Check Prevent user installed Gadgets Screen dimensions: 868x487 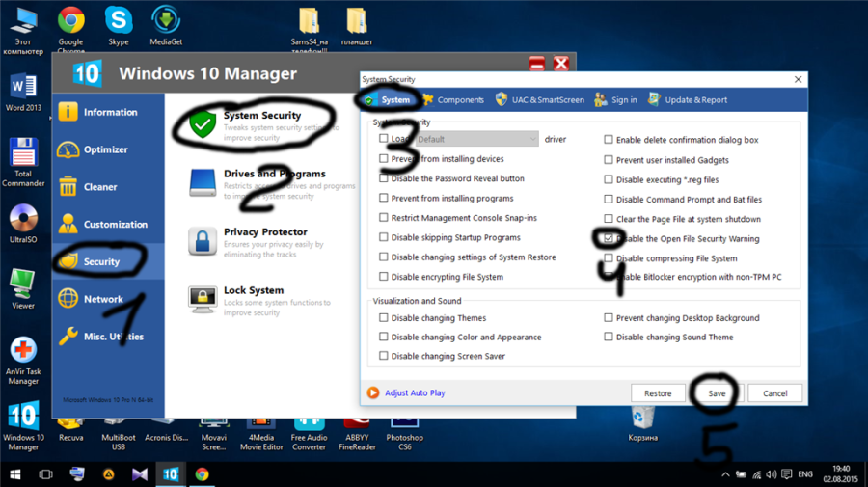609,160
